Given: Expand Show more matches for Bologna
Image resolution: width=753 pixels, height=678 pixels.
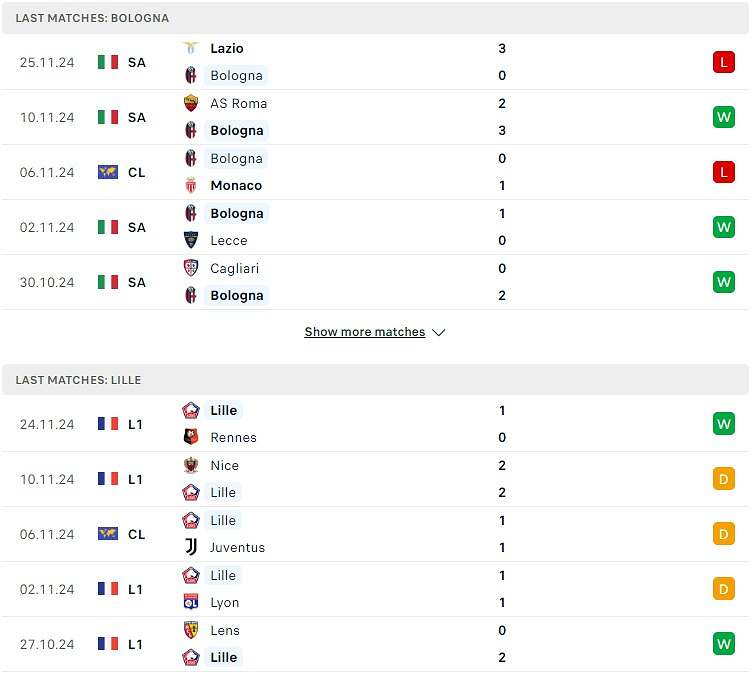Looking at the screenshot, I should point(364,332).
